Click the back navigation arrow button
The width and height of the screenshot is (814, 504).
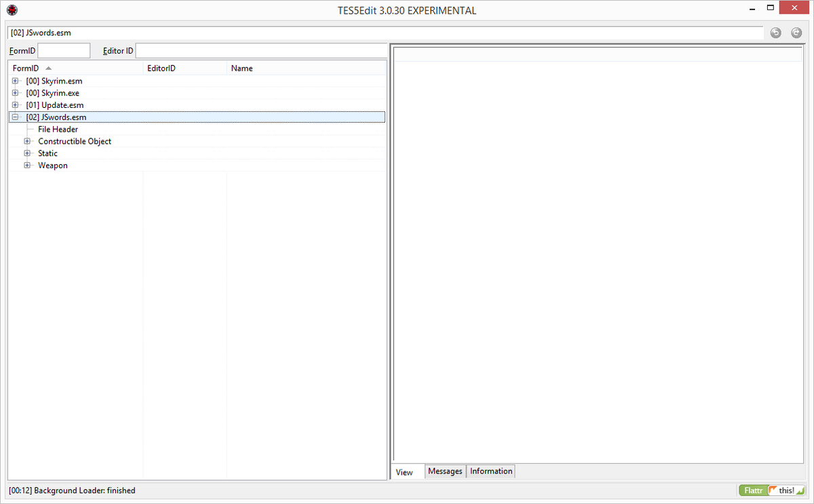776,33
